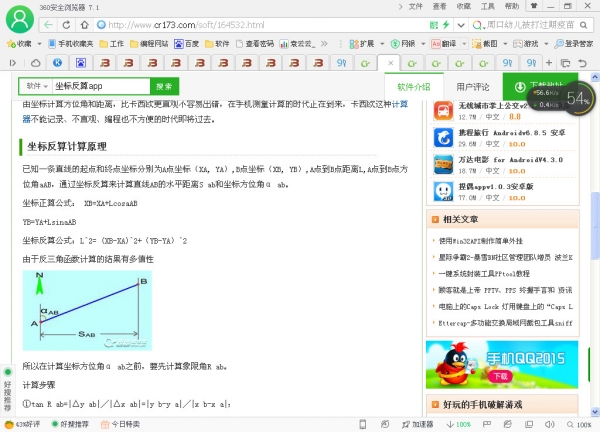The image size is (600, 432).
Task: Open the 查看密码 bookmark
Action: (254, 44)
